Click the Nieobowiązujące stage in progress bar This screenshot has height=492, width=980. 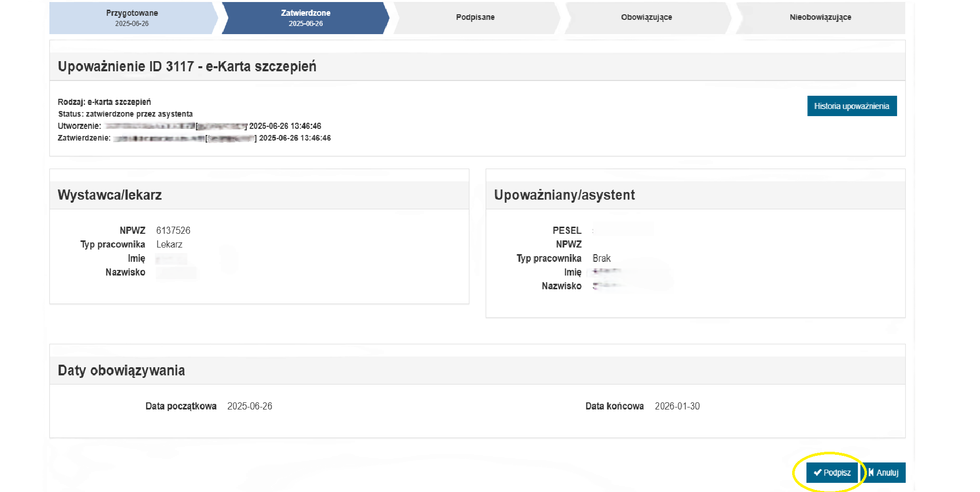click(820, 17)
